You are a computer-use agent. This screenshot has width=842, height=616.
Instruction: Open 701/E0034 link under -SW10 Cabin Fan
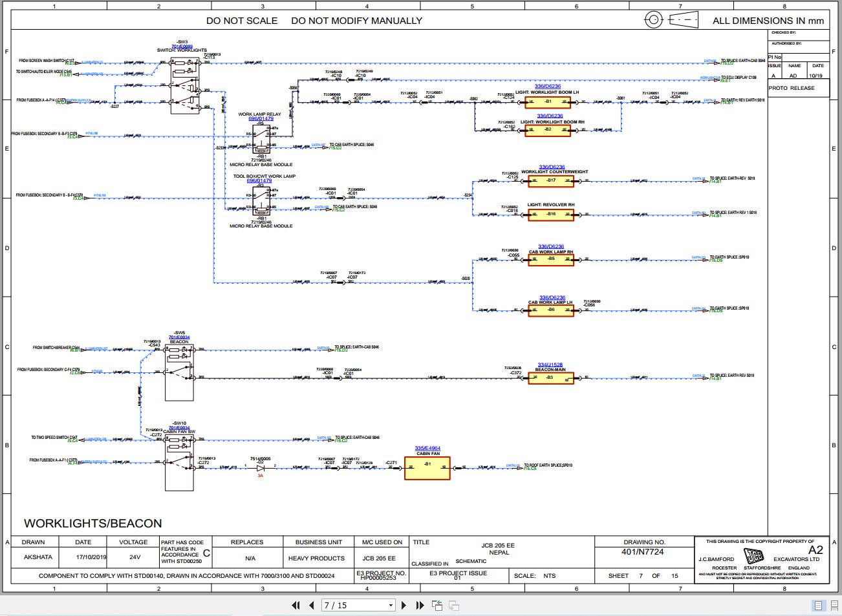tap(179, 427)
